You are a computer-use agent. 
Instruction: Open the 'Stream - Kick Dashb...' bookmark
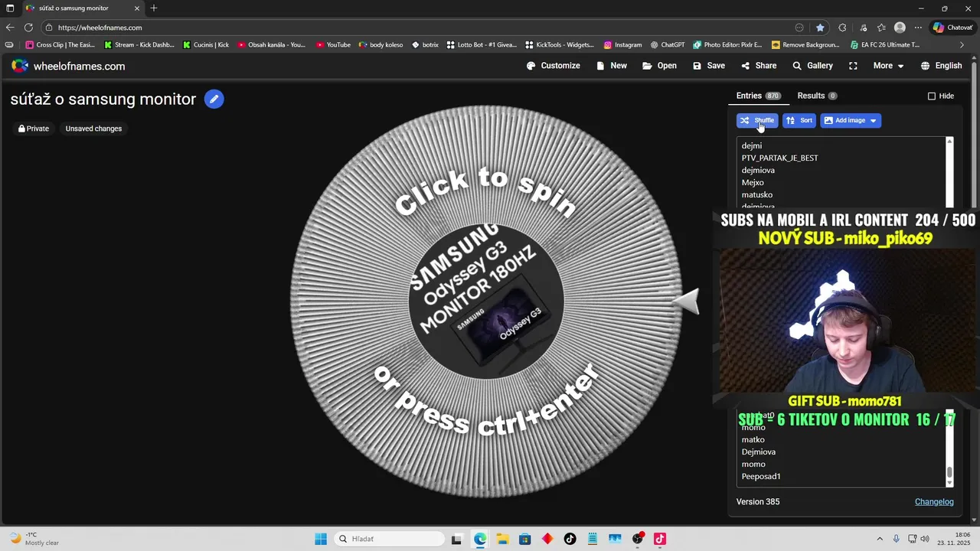pos(139,45)
